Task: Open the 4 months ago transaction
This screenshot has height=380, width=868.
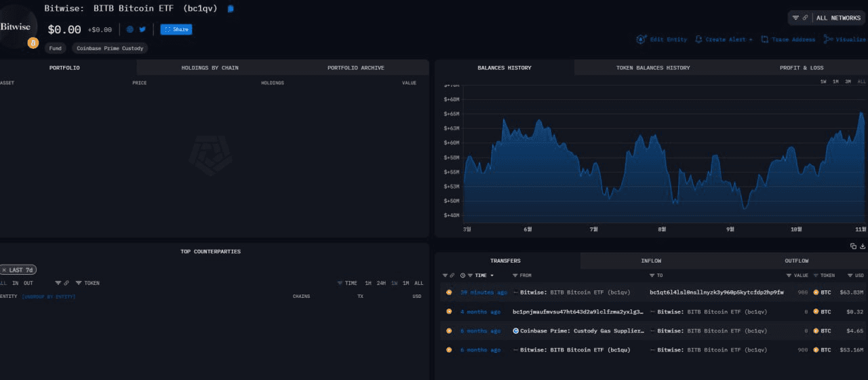Action: 480,311
